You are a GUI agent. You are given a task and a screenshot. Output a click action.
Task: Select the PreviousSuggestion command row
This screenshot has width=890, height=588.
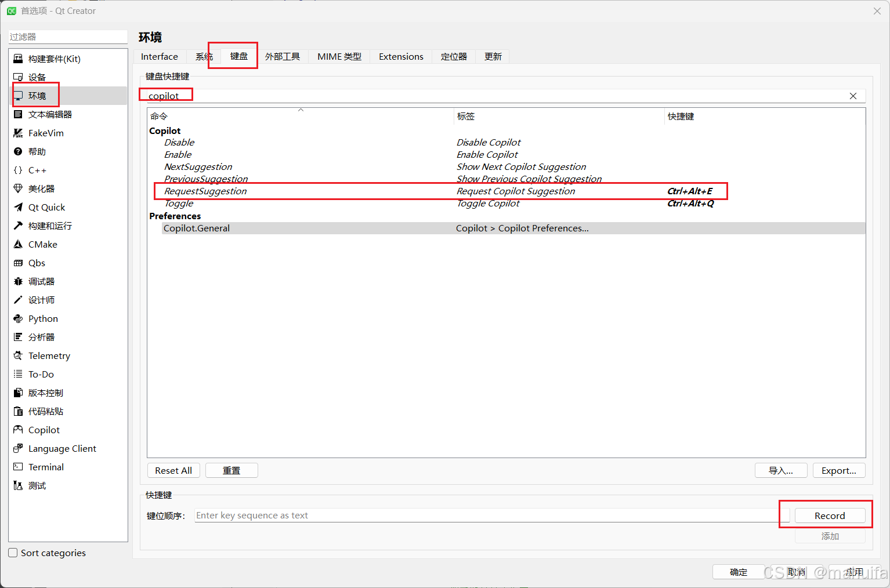(506, 179)
